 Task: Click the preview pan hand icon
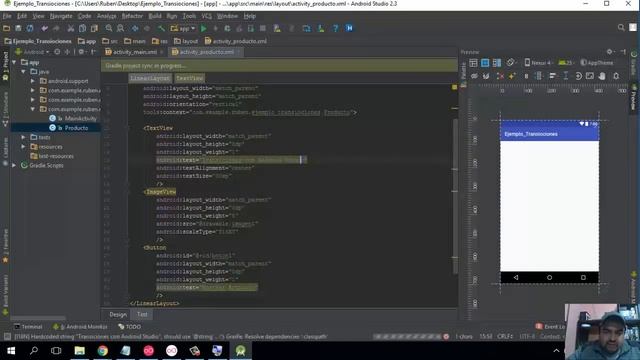pyautogui.click(x=602, y=76)
